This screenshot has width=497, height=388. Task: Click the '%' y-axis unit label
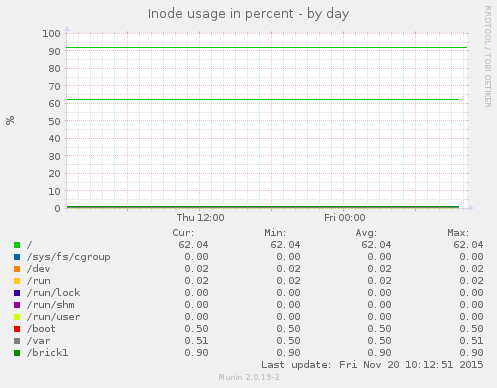pos(10,120)
